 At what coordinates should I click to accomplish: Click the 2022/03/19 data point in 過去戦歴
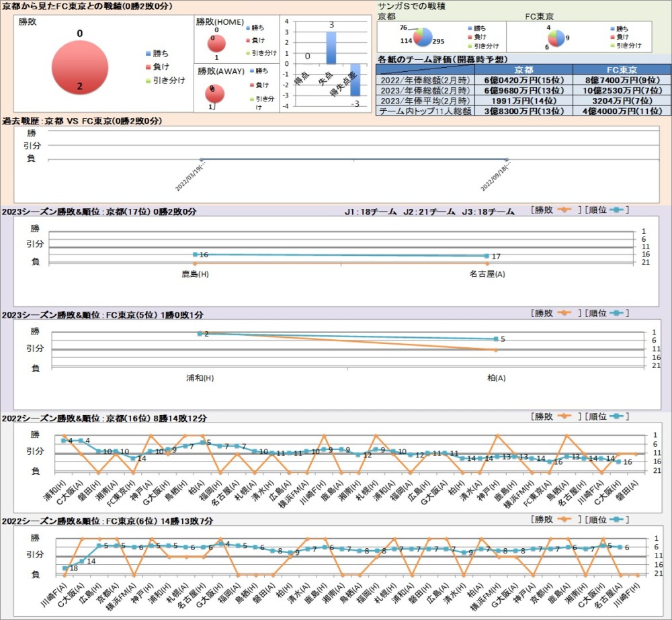(x=202, y=159)
